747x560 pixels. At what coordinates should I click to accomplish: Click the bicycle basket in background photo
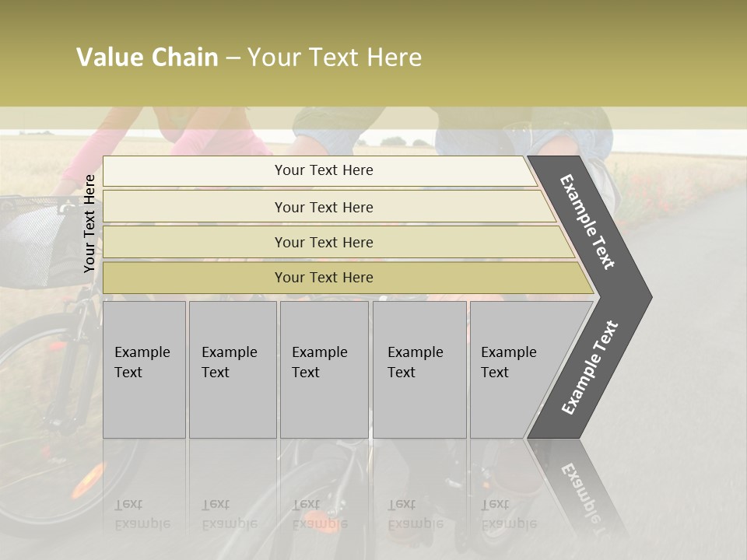[x=35, y=237]
